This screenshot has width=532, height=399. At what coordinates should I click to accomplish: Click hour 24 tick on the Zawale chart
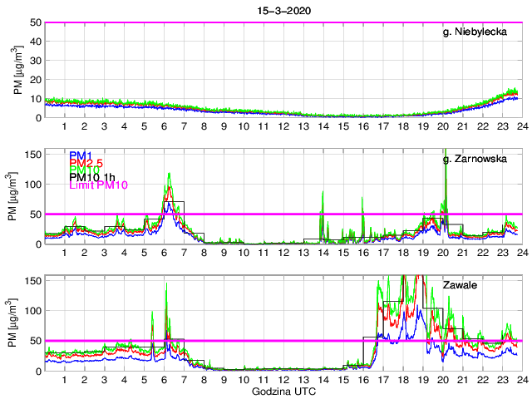[x=521, y=379]
